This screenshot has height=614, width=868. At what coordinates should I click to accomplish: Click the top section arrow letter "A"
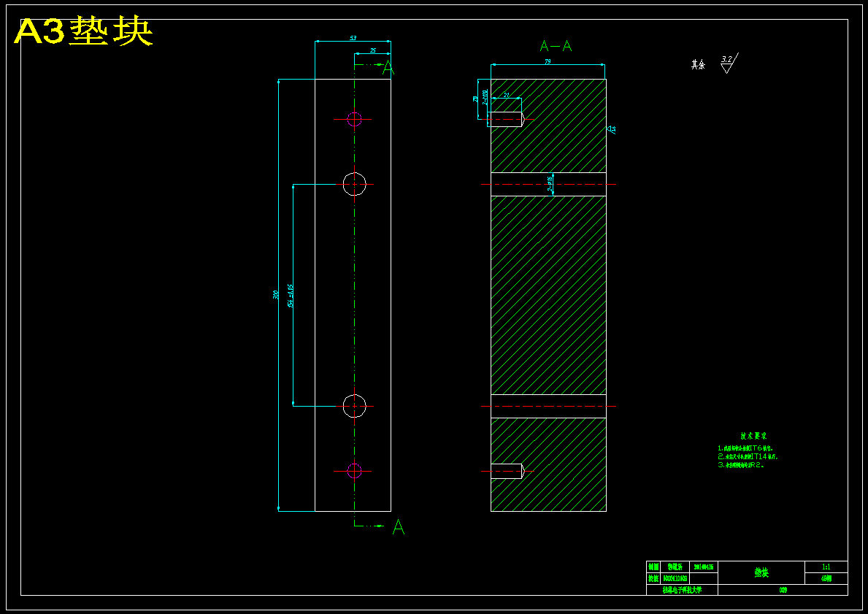click(x=388, y=68)
